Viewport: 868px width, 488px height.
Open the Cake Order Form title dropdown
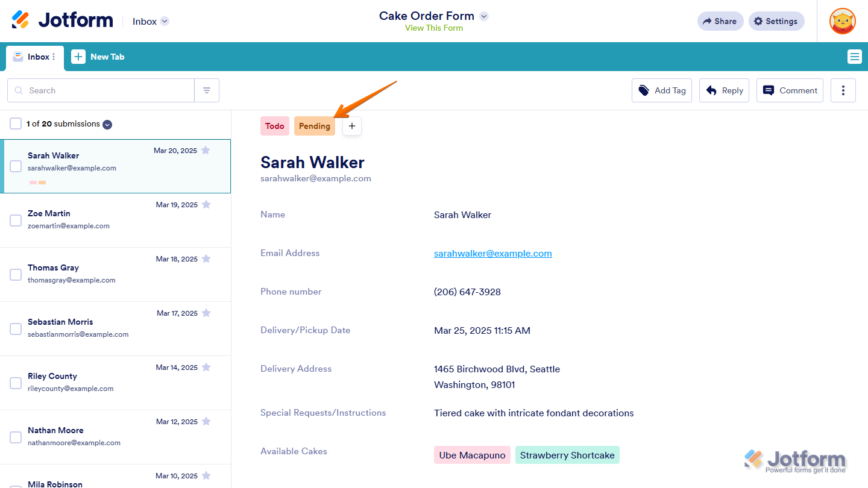pos(483,16)
